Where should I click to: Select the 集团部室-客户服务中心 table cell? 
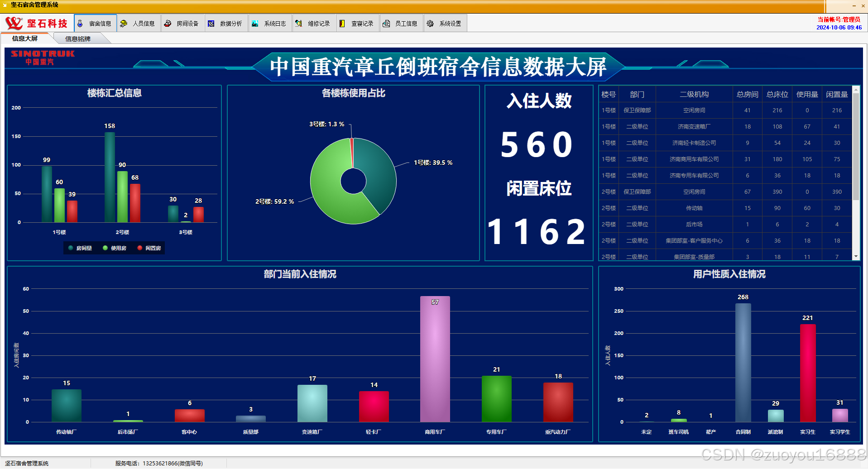(x=694, y=241)
